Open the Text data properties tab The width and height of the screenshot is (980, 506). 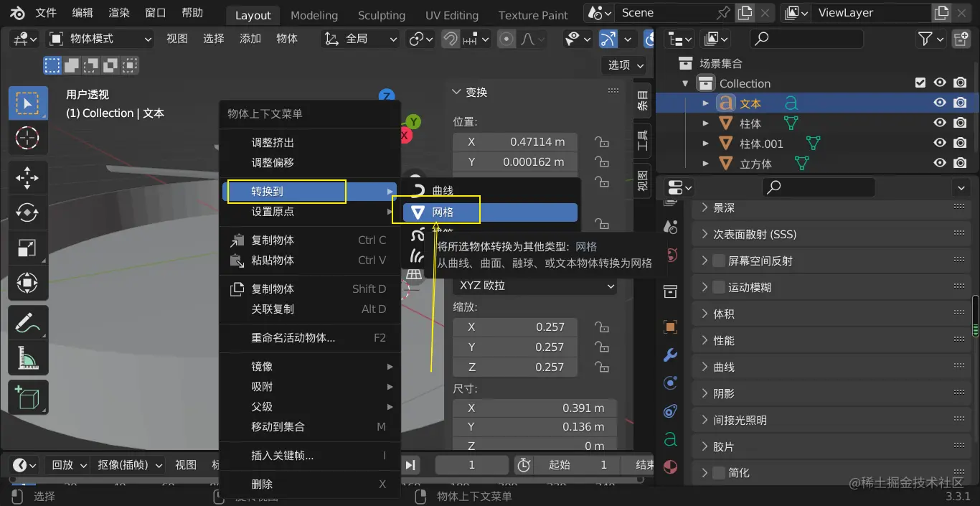pos(671,439)
